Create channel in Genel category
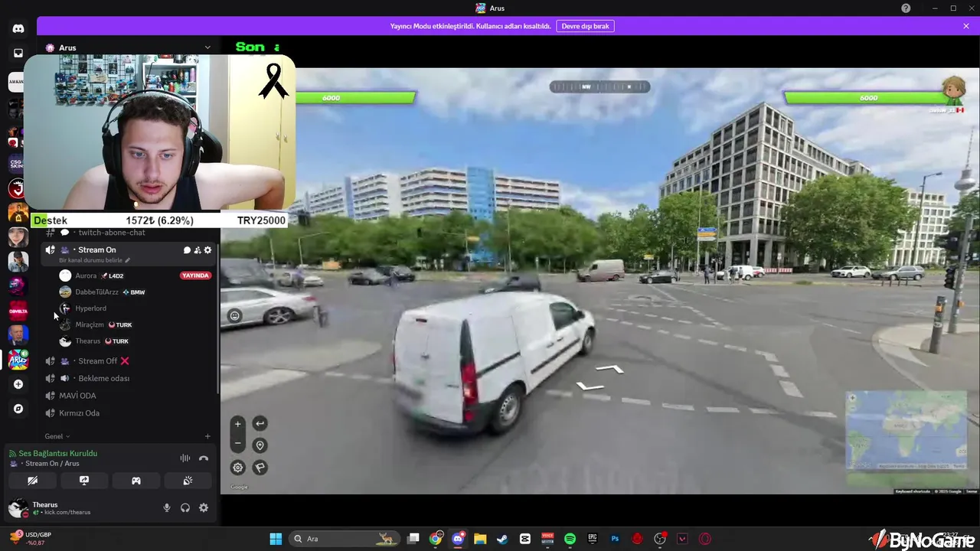The image size is (980, 551). tap(207, 436)
